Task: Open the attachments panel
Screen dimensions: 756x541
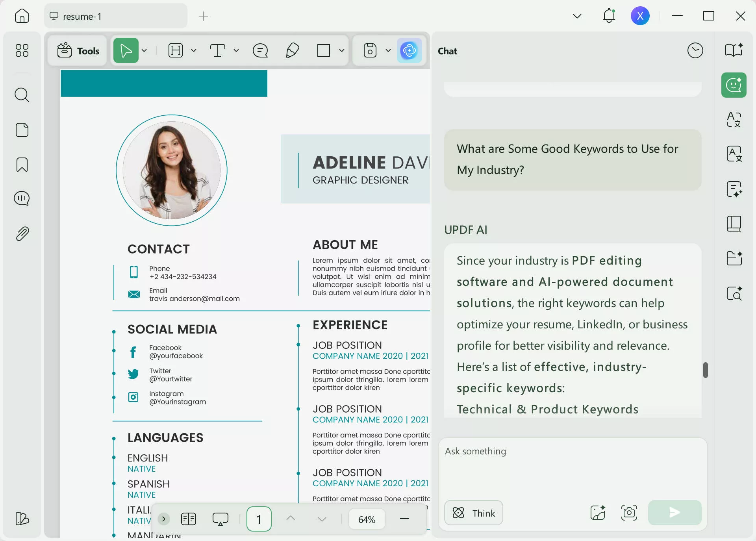Action: [x=22, y=233]
